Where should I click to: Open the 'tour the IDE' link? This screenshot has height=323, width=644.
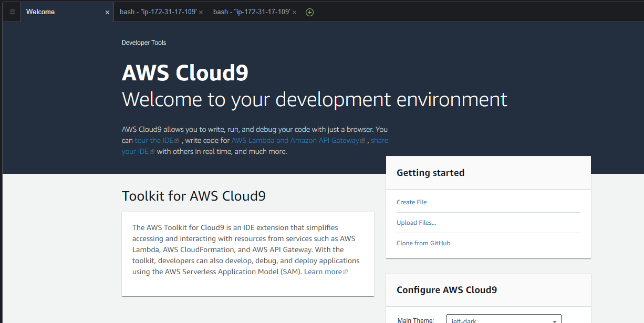[157, 140]
